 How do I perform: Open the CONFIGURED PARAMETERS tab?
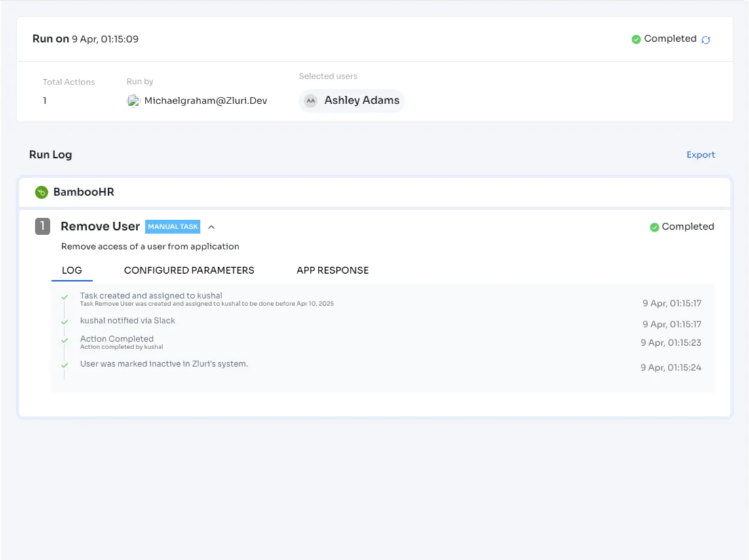(x=189, y=271)
